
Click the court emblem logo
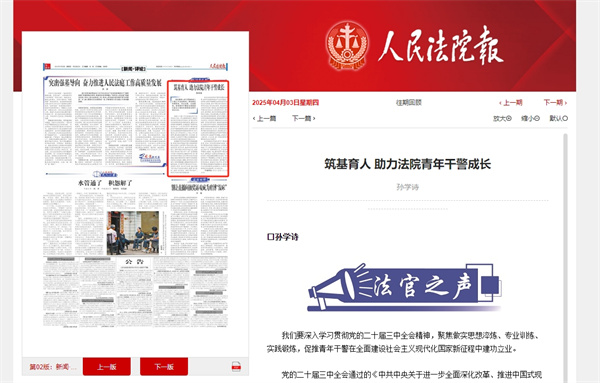(347, 46)
